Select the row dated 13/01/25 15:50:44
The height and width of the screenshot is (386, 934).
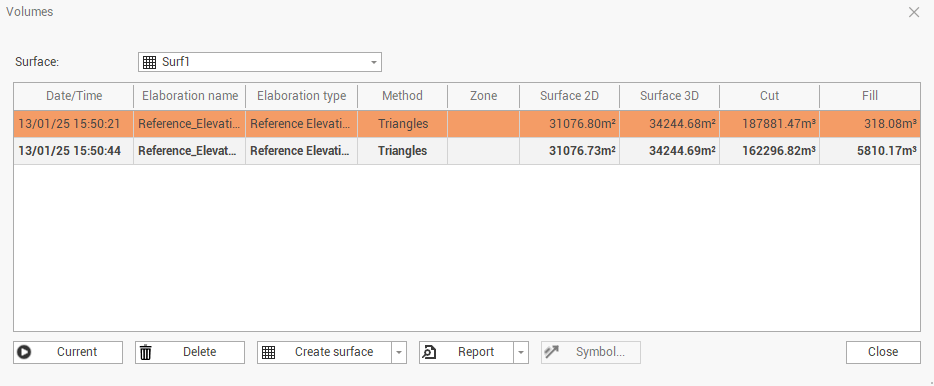[467, 151]
